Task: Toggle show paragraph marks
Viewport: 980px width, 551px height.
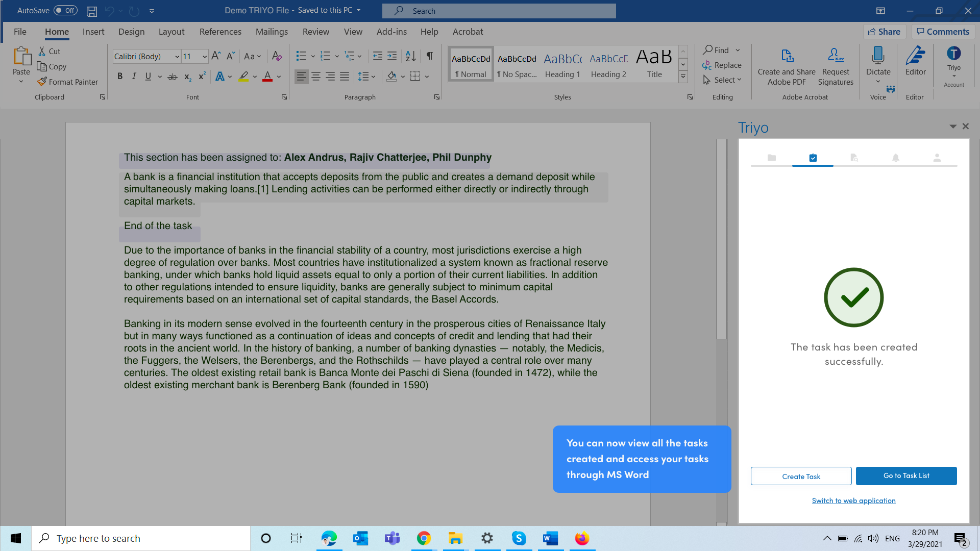Action: pos(429,56)
